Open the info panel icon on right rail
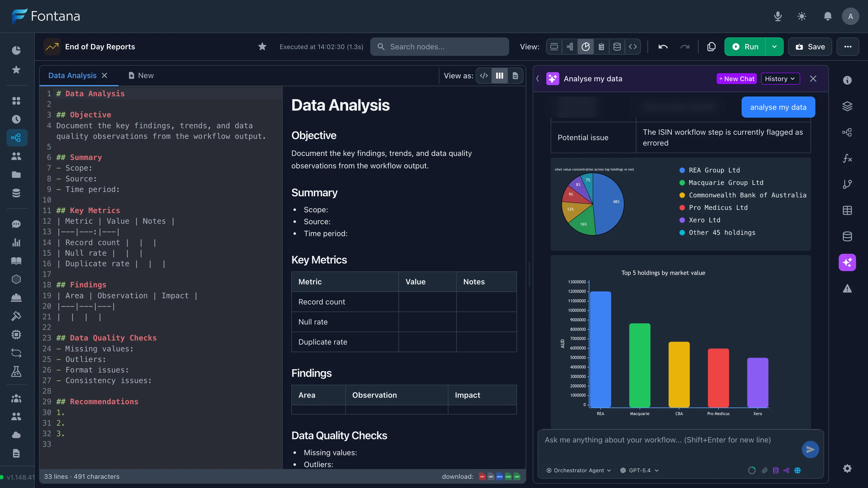 [x=847, y=80]
